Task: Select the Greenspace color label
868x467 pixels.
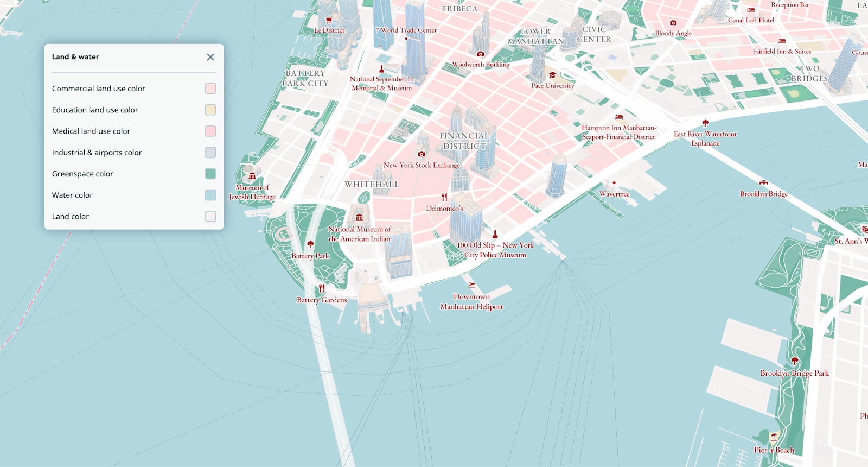Action: tap(82, 174)
